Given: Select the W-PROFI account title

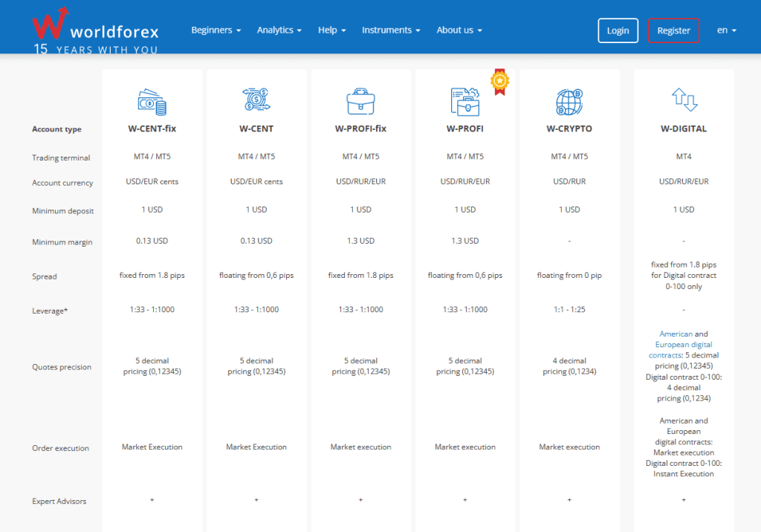Looking at the screenshot, I should (x=465, y=129).
